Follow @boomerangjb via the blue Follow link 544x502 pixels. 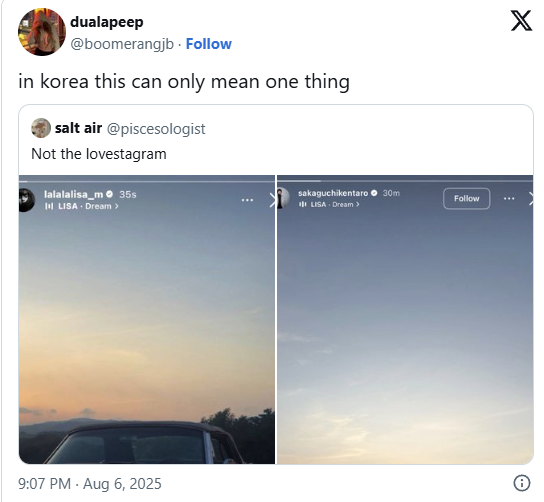click(209, 44)
